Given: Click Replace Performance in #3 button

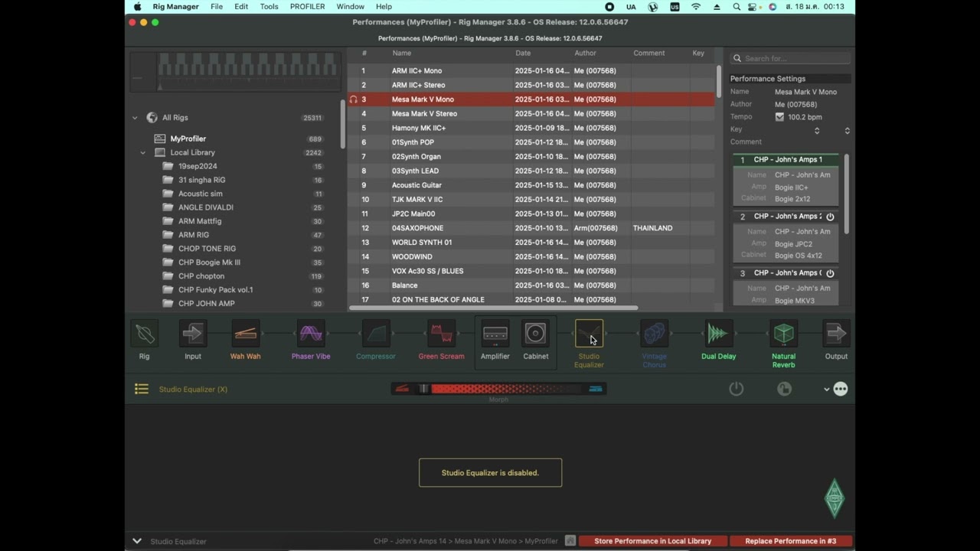Looking at the screenshot, I should coord(791,541).
